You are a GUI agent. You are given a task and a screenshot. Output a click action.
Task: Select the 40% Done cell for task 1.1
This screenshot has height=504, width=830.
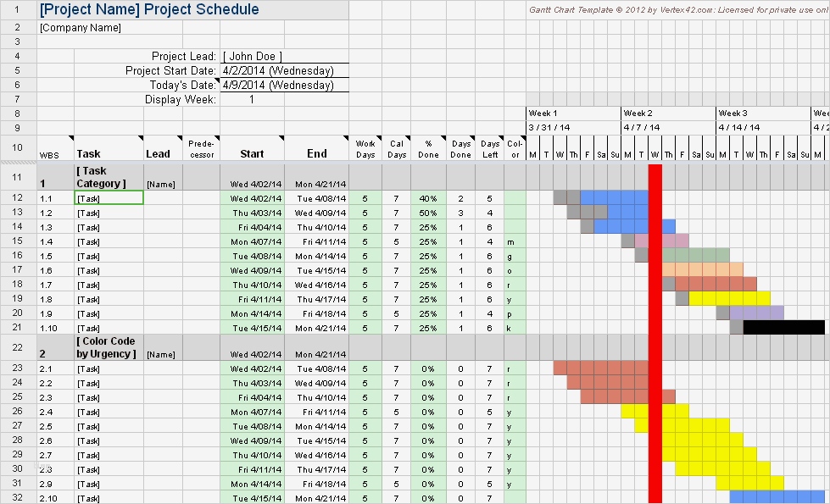coord(427,198)
